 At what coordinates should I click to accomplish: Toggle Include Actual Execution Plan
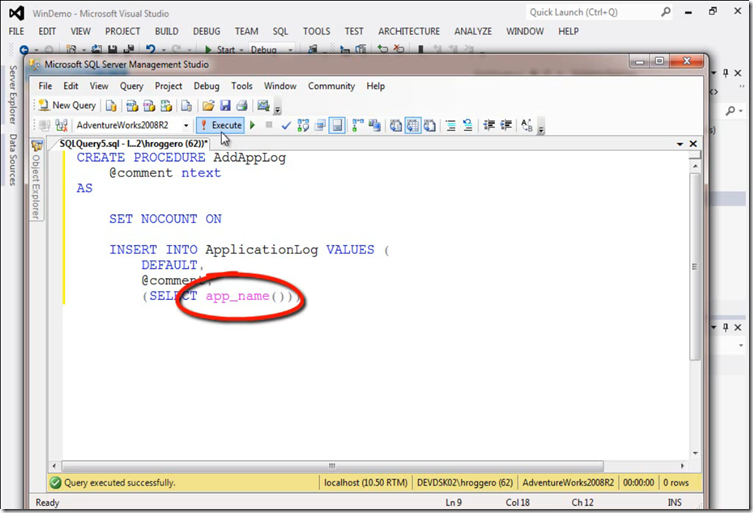(358, 126)
